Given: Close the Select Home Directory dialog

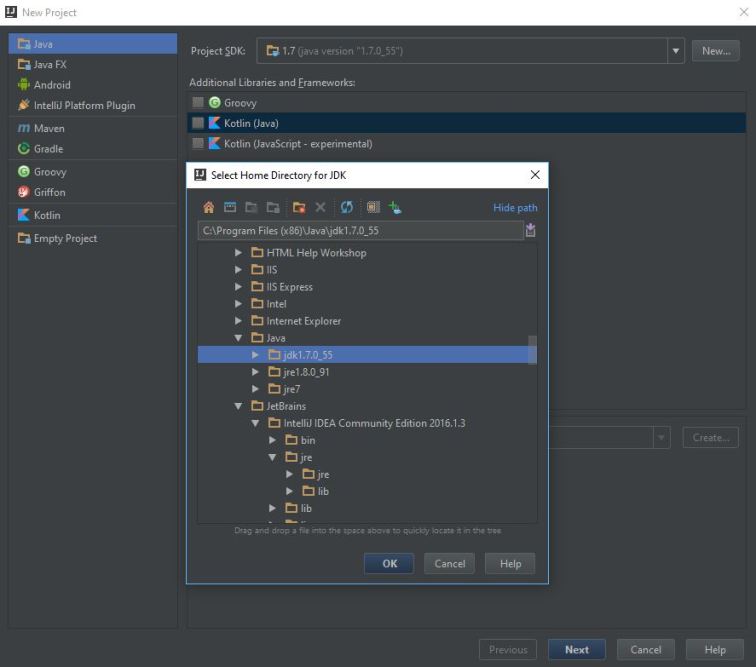Looking at the screenshot, I should click(535, 175).
